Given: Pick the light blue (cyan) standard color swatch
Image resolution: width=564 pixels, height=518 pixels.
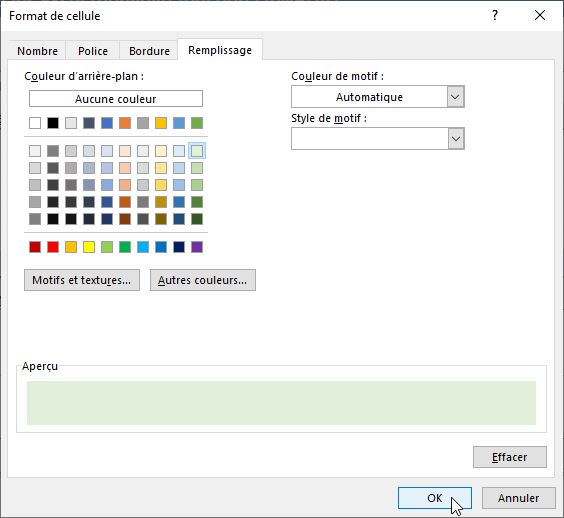Looking at the screenshot, I should (143, 247).
